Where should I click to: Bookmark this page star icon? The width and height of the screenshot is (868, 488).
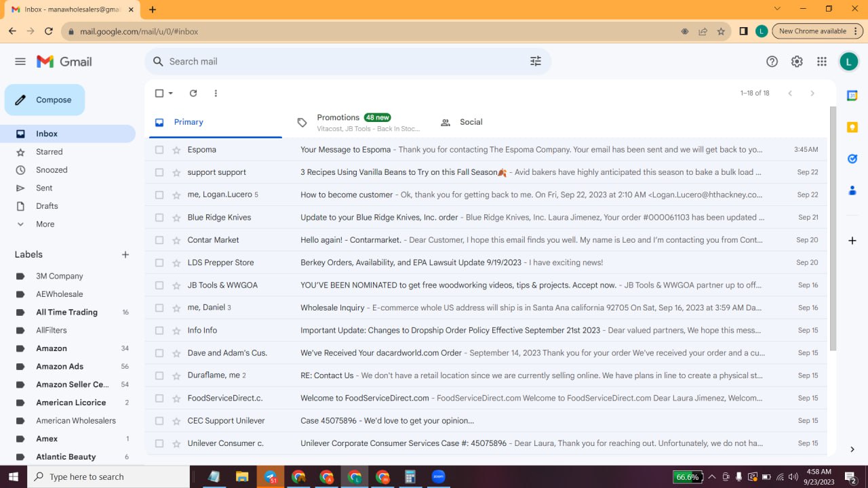(721, 31)
